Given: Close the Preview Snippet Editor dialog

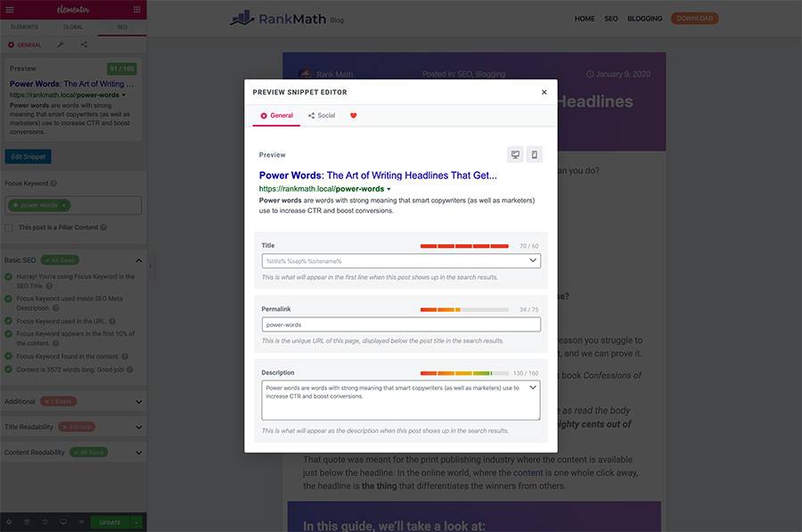Looking at the screenshot, I should pyautogui.click(x=544, y=92).
